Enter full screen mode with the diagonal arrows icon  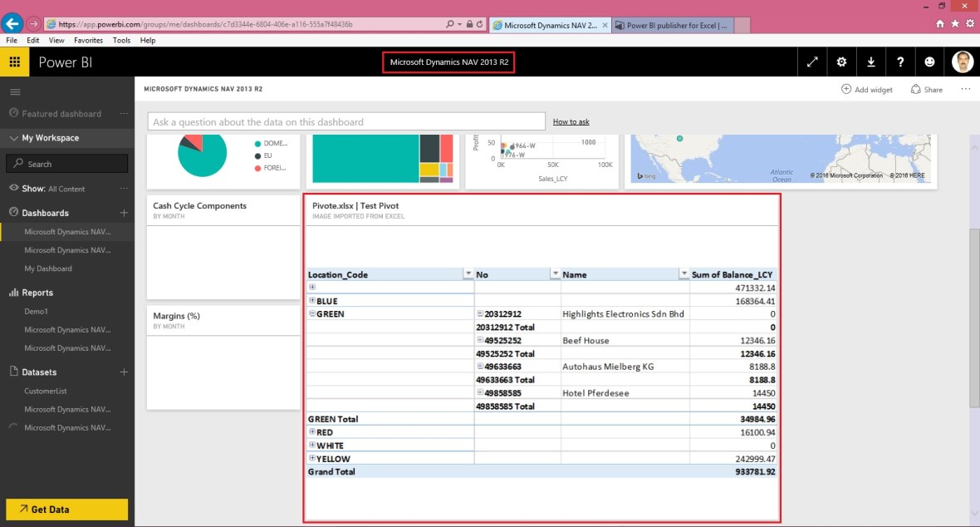tap(812, 62)
